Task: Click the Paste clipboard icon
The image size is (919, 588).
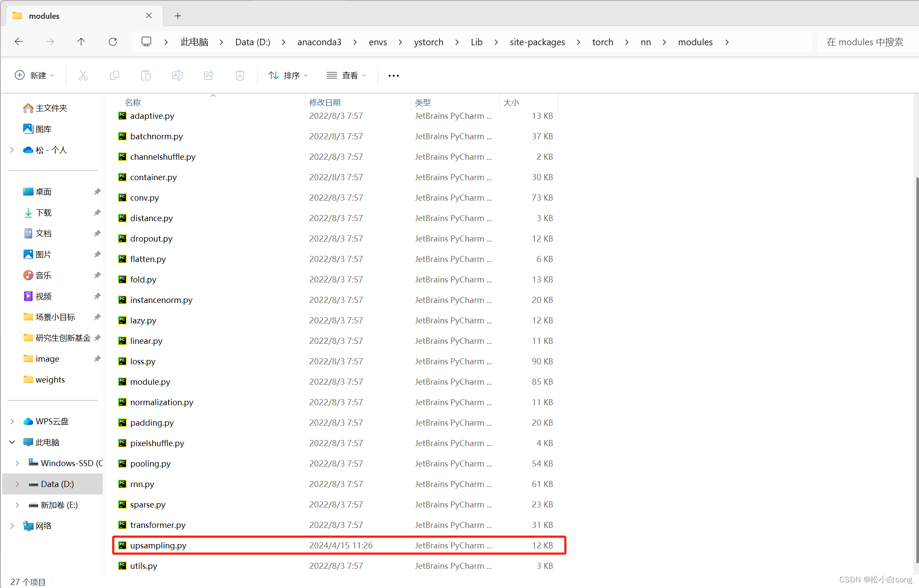Action: click(x=146, y=75)
